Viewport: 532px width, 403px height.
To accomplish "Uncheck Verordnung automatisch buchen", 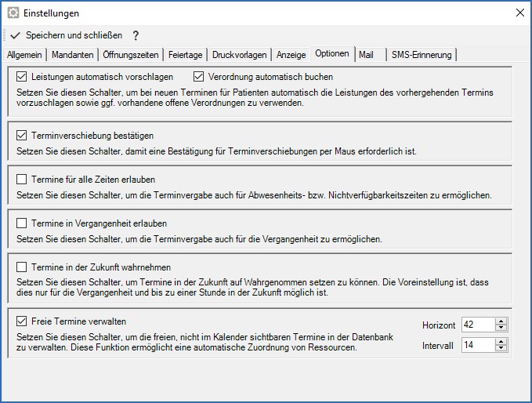I will tap(200, 77).
